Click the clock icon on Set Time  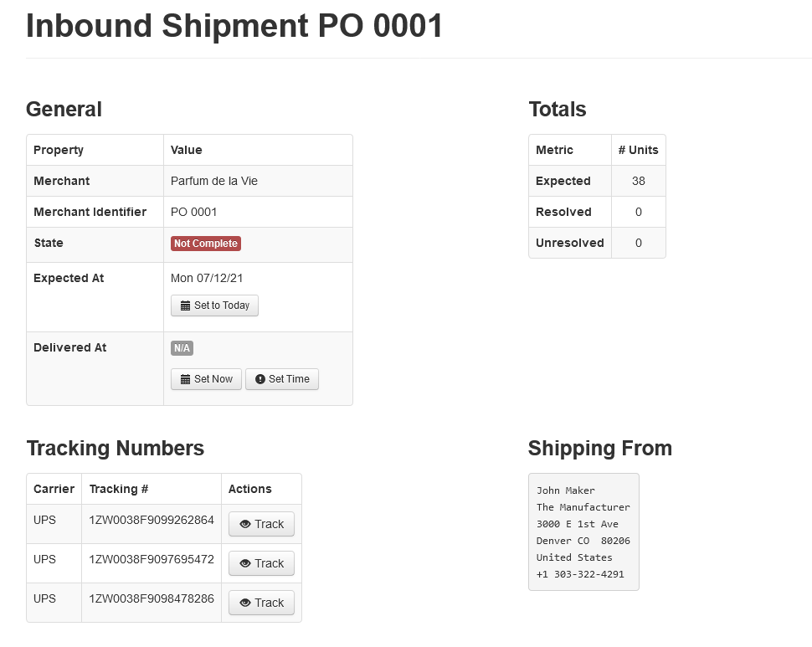point(260,380)
